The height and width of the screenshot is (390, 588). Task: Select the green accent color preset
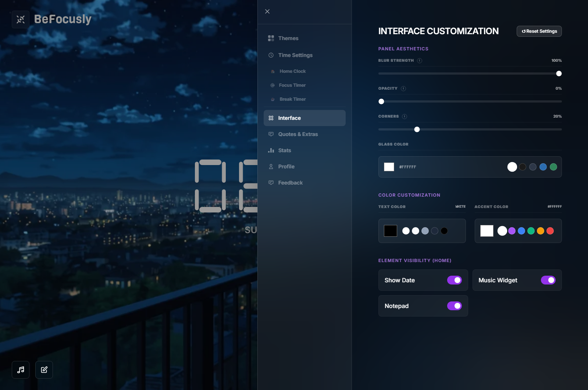point(531,231)
